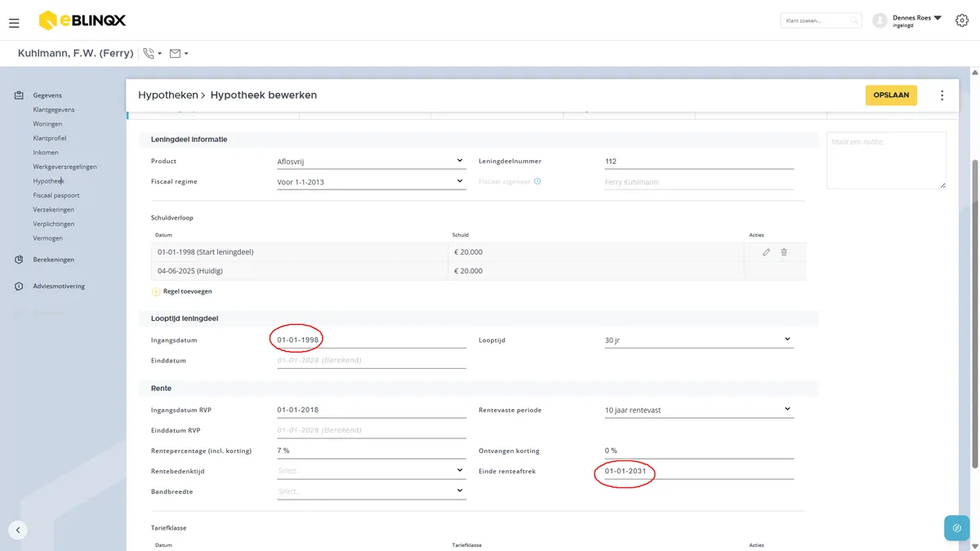Select Fiscaal paspoort in the sidebar
This screenshot has height=551, width=980.
point(56,195)
